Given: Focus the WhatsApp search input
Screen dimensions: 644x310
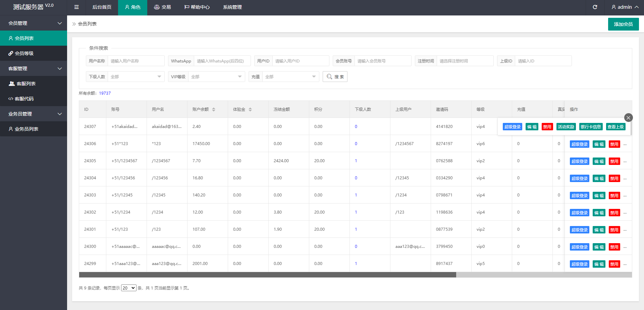Looking at the screenshot, I should tap(222, 61).
